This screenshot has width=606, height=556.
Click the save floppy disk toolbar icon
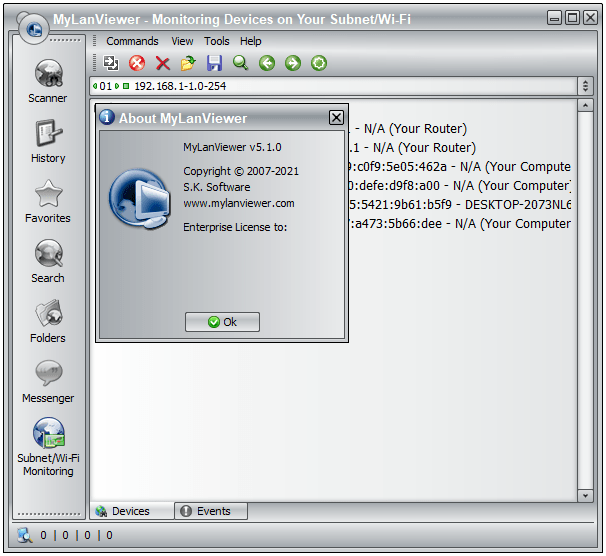[214, 63]
